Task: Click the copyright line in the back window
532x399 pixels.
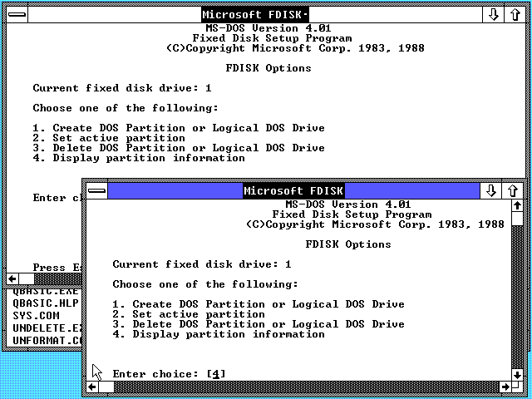Action: click(295, 48)
